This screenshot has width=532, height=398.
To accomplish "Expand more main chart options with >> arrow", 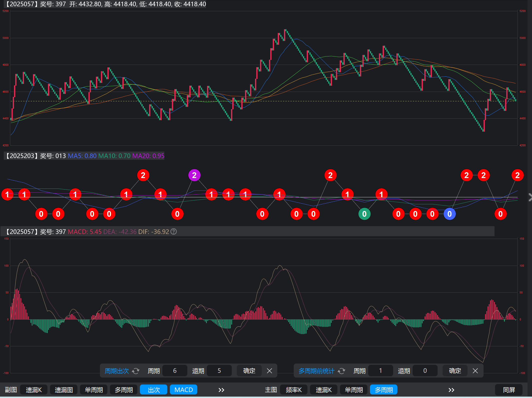I will point(451,390).
